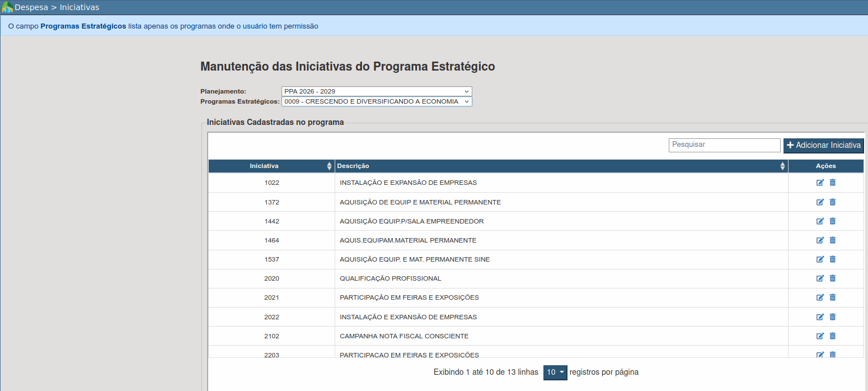The width and height of the screenshot is (868, 391).
Task: Click into the Pesquisar search field
Action: pyautogui.click(x=724, y=145)
